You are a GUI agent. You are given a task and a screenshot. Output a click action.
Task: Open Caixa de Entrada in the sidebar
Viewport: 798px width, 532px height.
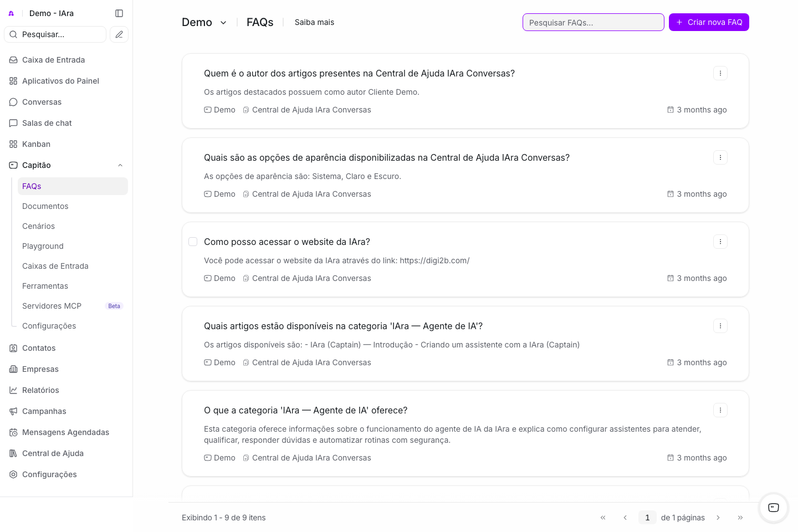click(66, 60)
